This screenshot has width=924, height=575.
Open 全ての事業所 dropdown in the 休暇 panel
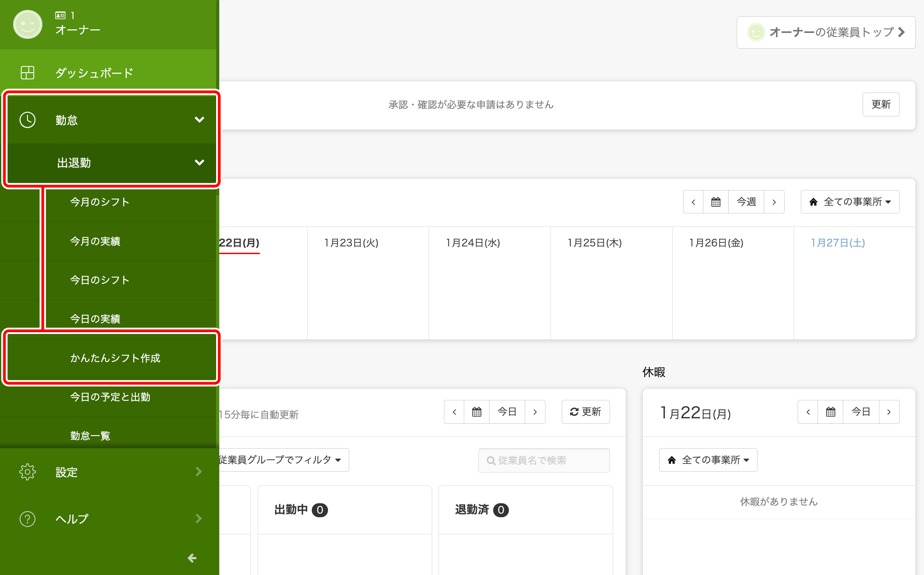(708, 460)
